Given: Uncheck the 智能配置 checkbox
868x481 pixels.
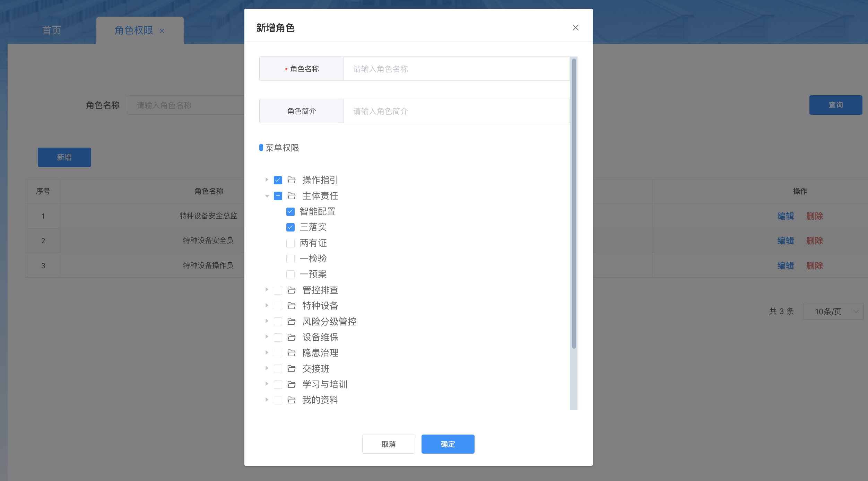Looking at the screenshot, I should coord(290,211).
